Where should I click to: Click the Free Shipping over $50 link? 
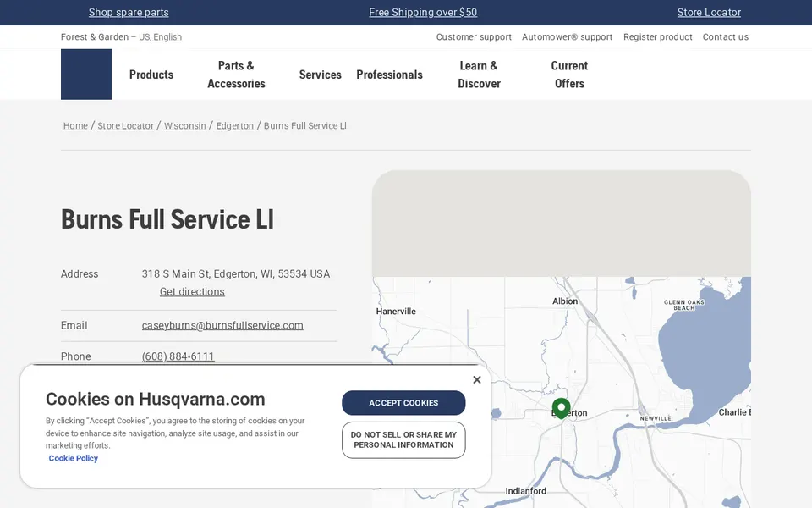pos(423,13)
